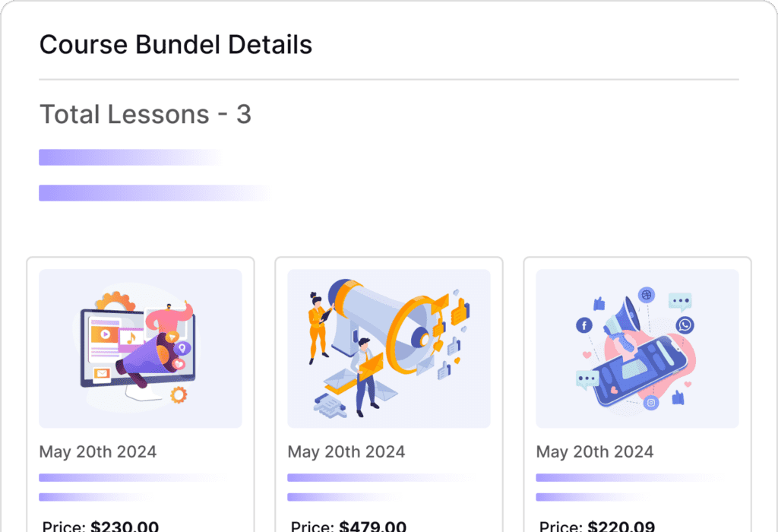The width and height of the screenshot is (778, 532).
Task: Select the $230.00 price on the first card
Action: [x=125, y=526]
